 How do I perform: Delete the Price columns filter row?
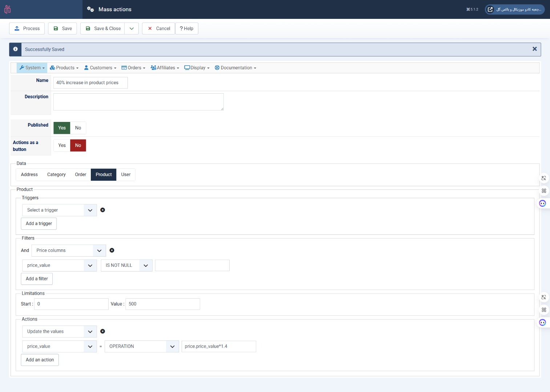coord(112,250)
